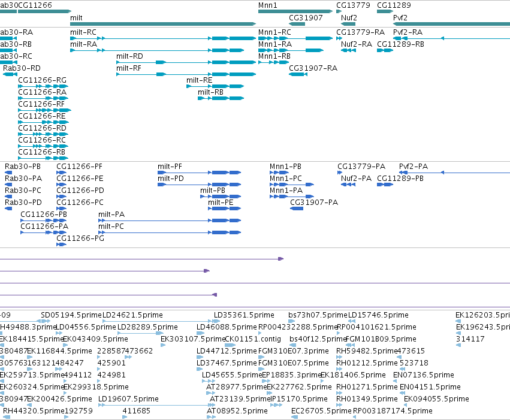
Task: Click the Nuf2-PA protein label
Action: (356, 179)
